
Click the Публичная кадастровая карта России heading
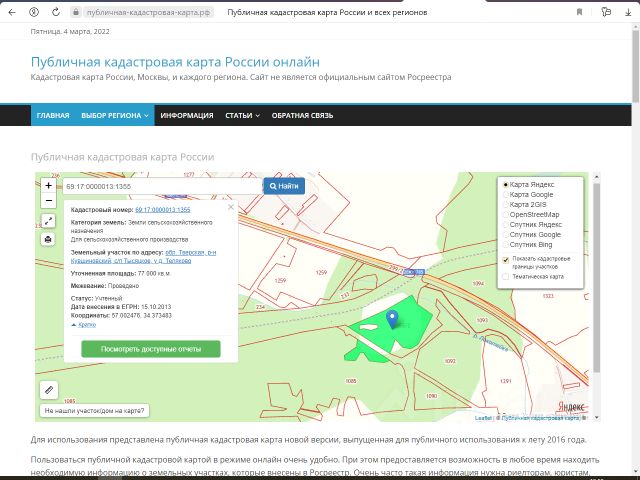(122, 157)
